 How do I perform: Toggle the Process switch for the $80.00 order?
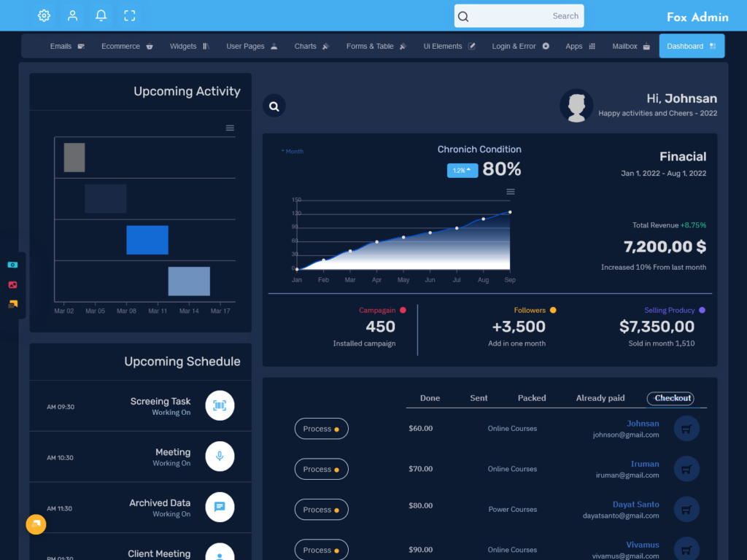[321, 509]
